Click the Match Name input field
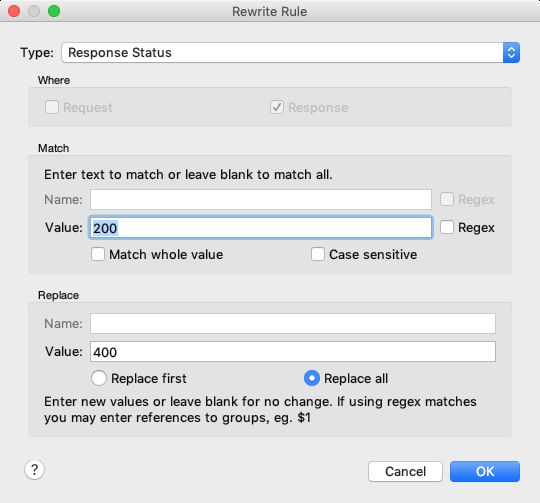The image size is (540, 503). [261, 199]
